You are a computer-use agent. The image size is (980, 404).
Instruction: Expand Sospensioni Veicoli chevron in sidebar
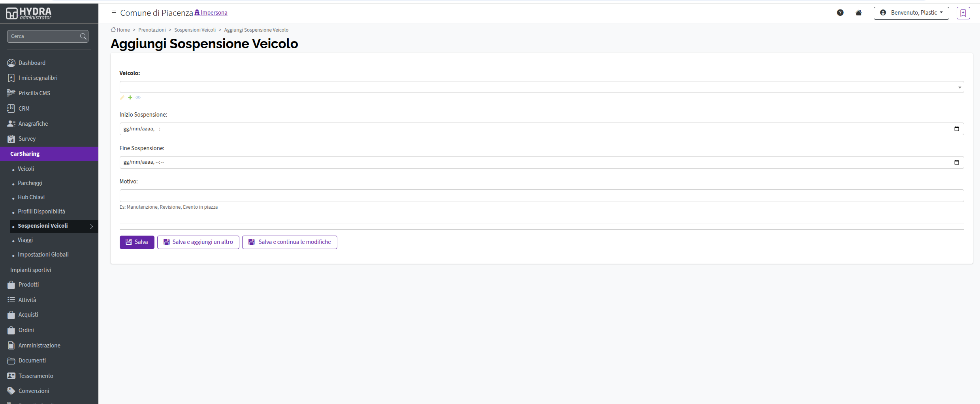pos(92,227)
